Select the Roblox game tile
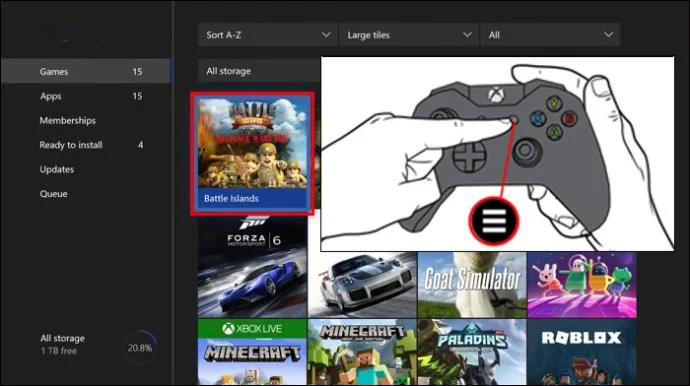The width and height of the screenshot is (690, 386). [582, 352]
